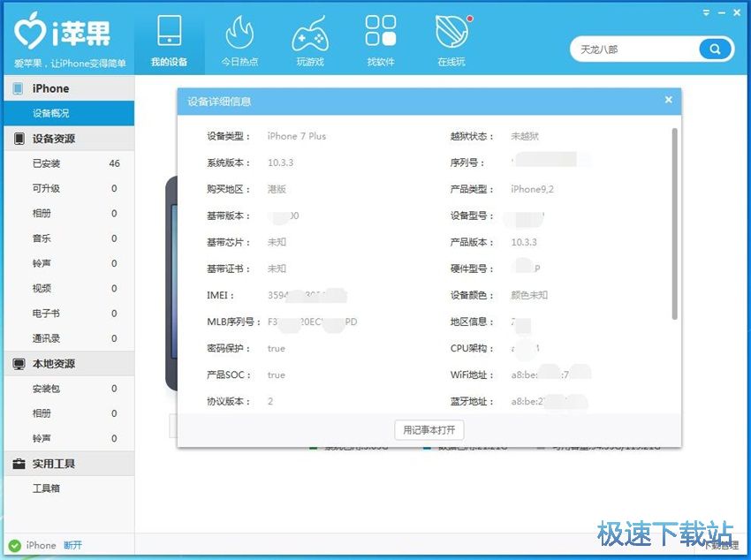Viewport: 751px width, 560px height.
Task: Open 相册 under 设备资源
Action: click(x=69, y=214)
